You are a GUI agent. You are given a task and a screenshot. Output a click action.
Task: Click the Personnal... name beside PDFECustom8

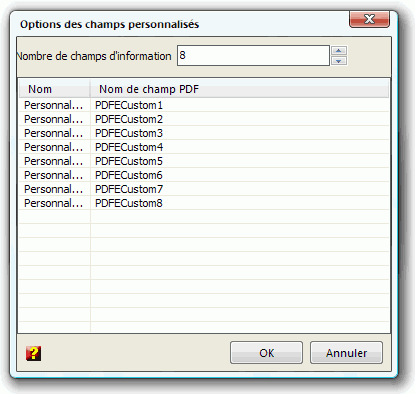53,203
